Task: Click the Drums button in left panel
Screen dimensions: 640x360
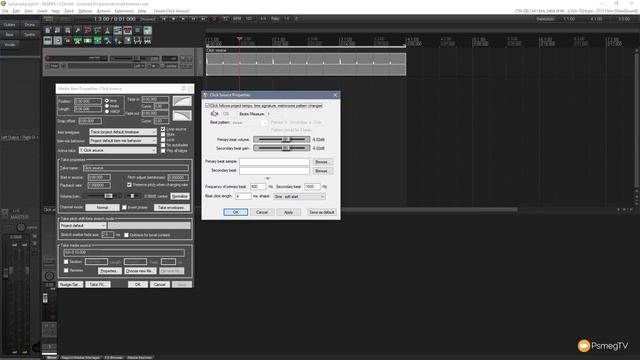Action: pyautogui.click(x=29, y=25)
